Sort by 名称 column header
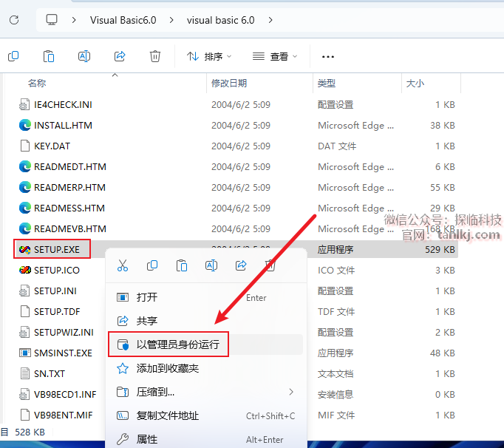This screenshot has height=448, width=504. [37, 84]
